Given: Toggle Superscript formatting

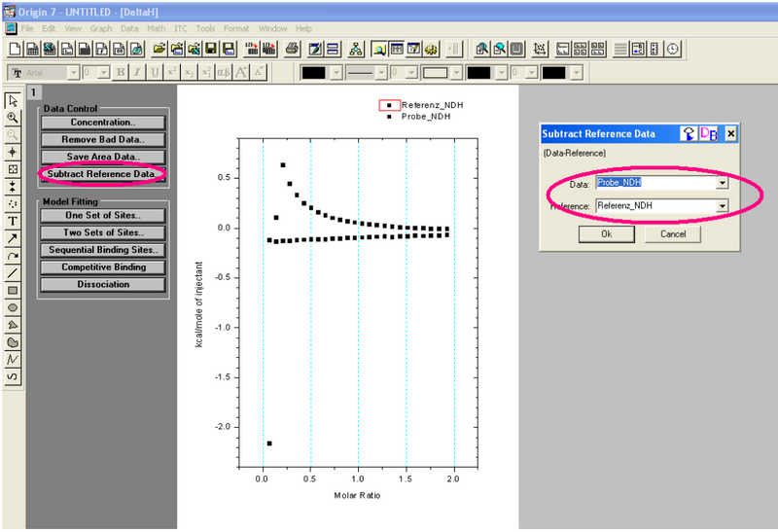Looking at the screenshot, I should (x=172, y=72).
